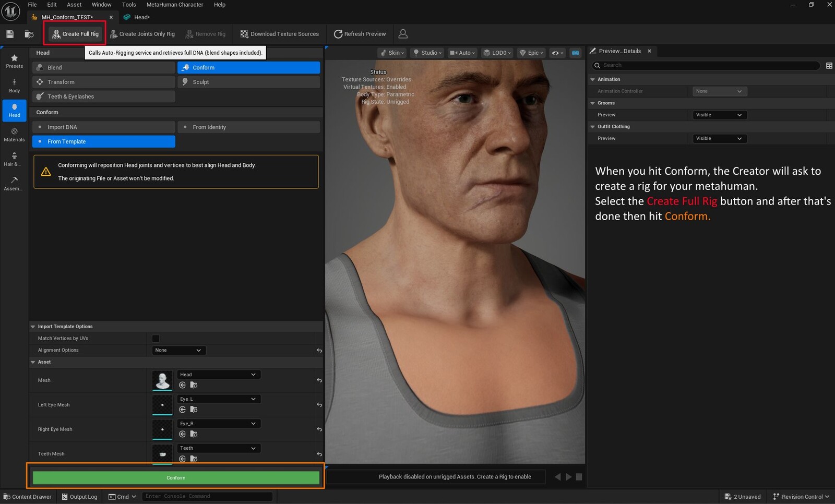Switch to the Body sidebar panel
The image size is (835, 504).
pyautogui.click(x=14, y=86)
